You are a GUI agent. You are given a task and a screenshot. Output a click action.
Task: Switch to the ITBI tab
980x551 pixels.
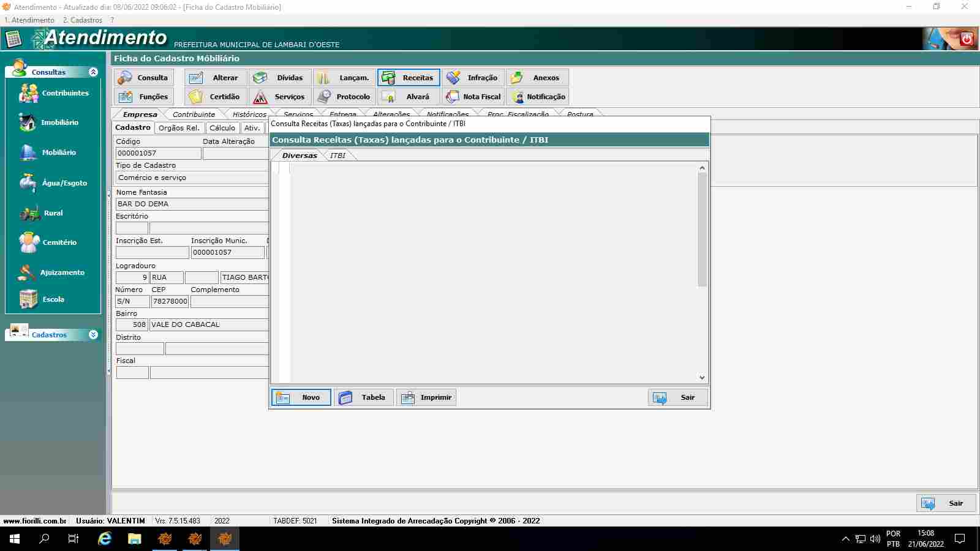pos(337,156)
